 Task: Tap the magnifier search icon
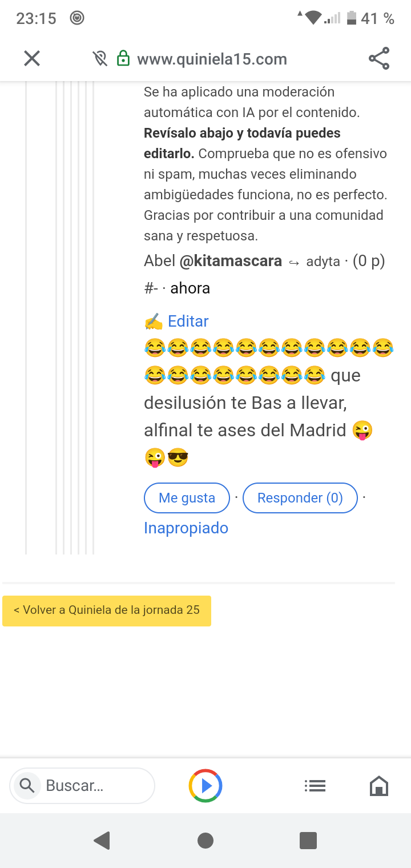click(x=27, y=786)
